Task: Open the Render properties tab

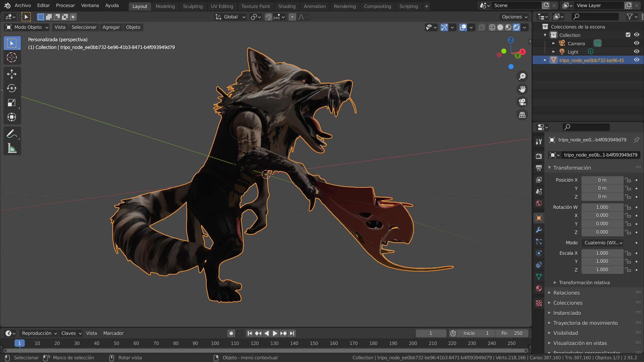Action: point(539,156)
